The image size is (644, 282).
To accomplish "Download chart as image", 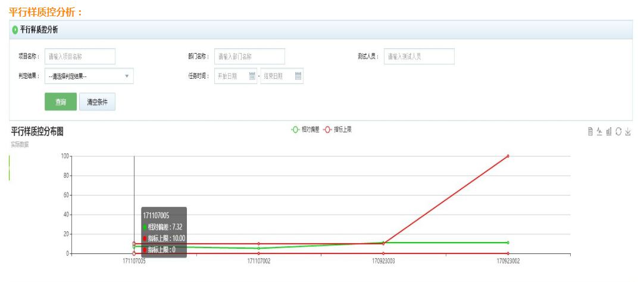I will (x=628, y=132).
